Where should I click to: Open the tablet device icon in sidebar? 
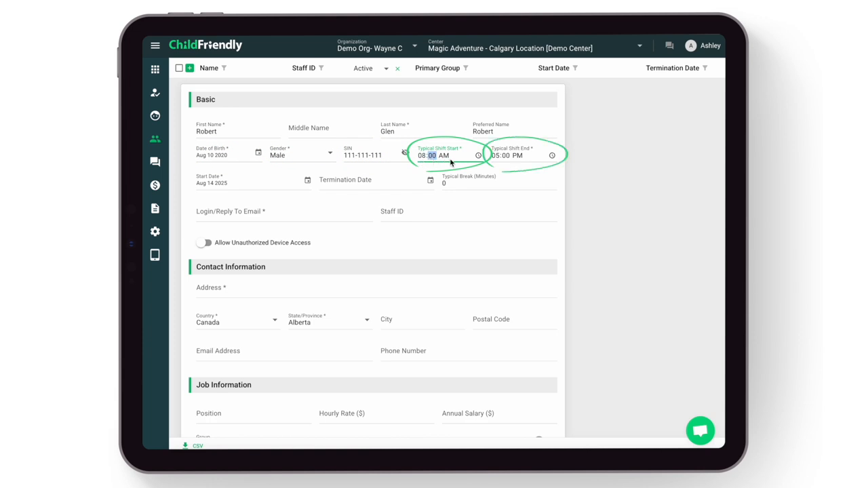tap(155, 255)
